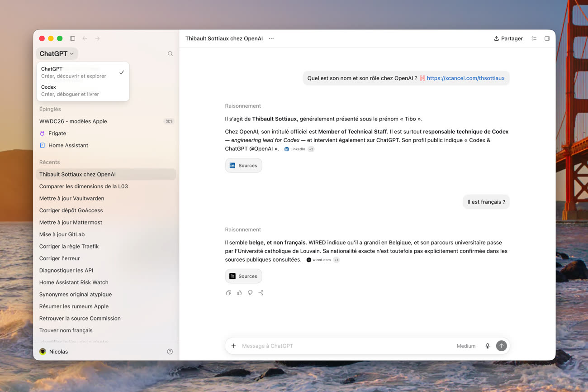
Task: Toggle the right side panel icon
Action: [x=547, y=38]
